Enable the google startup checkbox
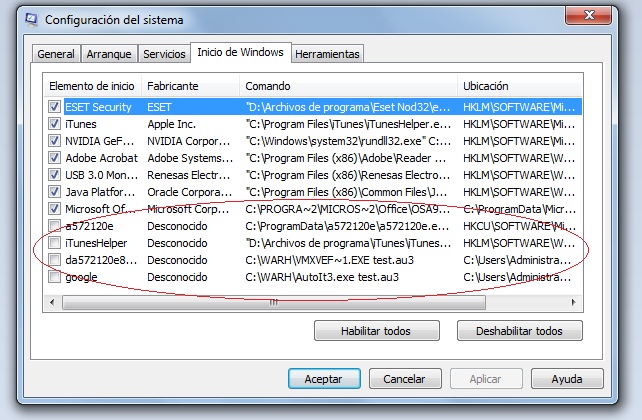This screenshot has width=642, height=420. (54, 277)
